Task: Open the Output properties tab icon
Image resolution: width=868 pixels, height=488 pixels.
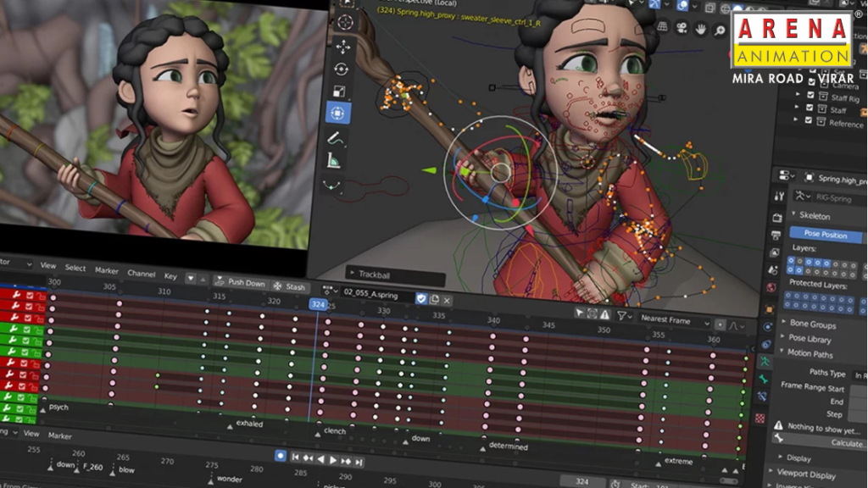Action: point(776,236)
